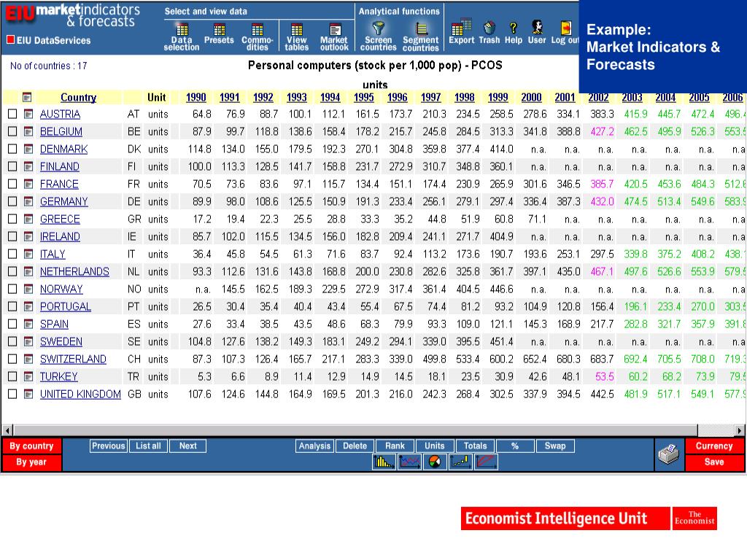Click the Currency button
The height and width of the screenshot is (560, 747).
[x=714, y=446]
